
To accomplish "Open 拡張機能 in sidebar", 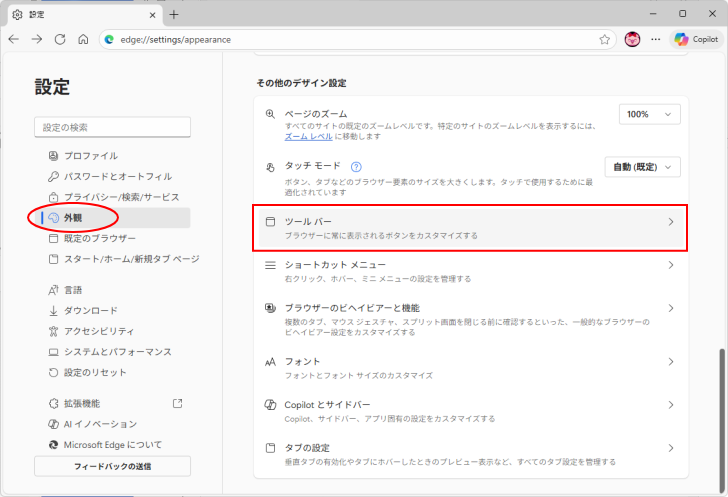I will 112,404.
